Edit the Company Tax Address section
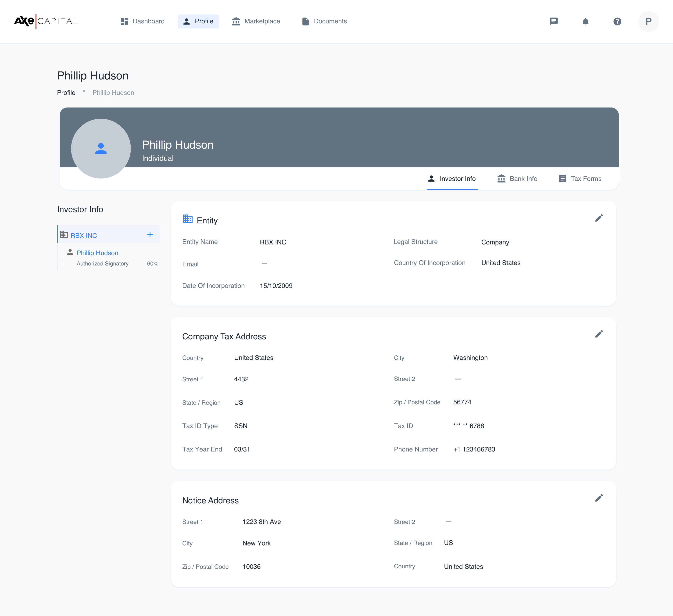Screen dimensions: 673x616 599,334
